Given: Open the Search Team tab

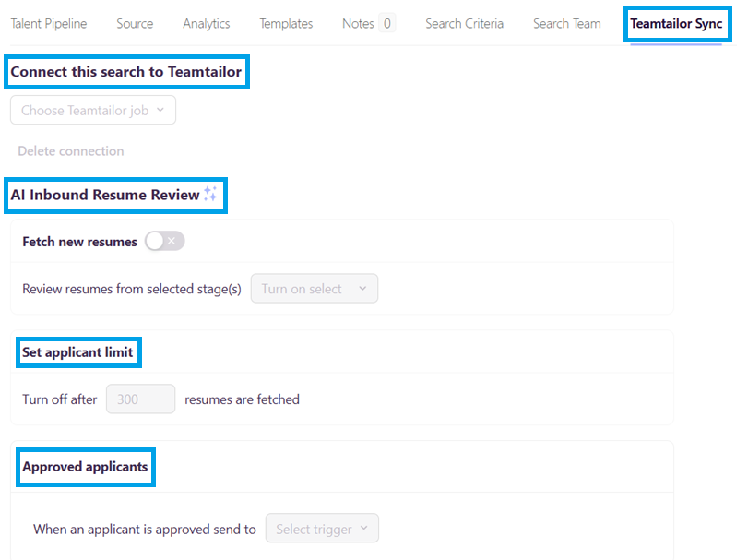Looking at the screenshot, I should pyautogui.click(x=566, y=23).
